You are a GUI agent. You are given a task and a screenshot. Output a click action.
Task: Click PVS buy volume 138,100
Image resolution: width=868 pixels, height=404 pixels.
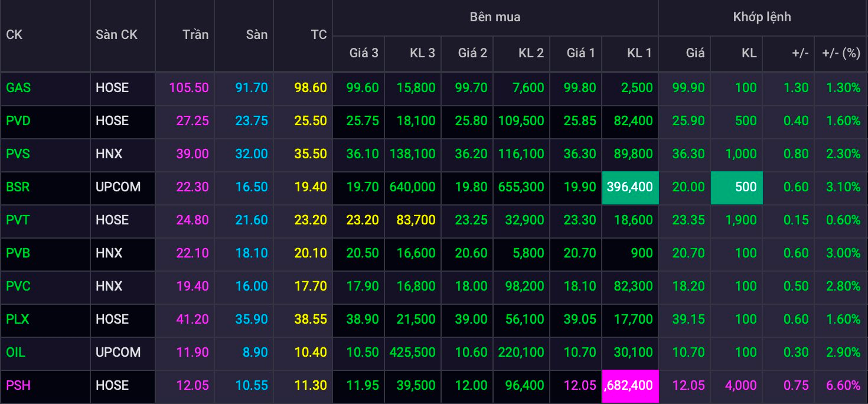413,154
